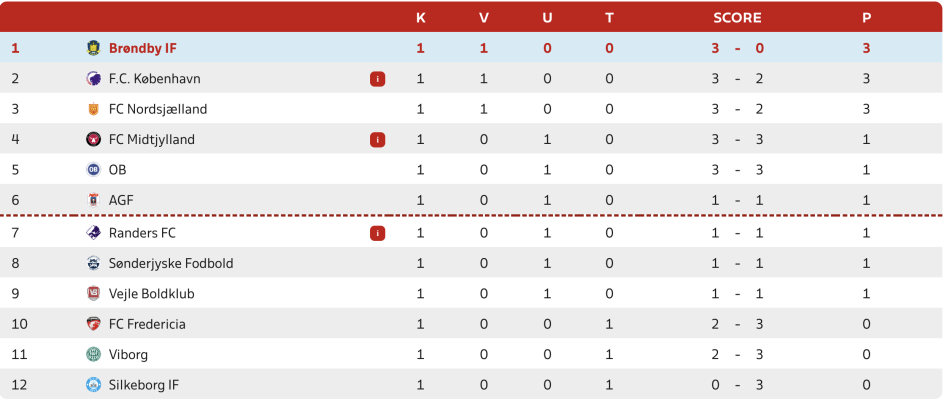Screen dimensions: 950x402
Task: Open the Sønderjyske Fodbold team link
Action: pyautogui.click(x=171, y=263)
